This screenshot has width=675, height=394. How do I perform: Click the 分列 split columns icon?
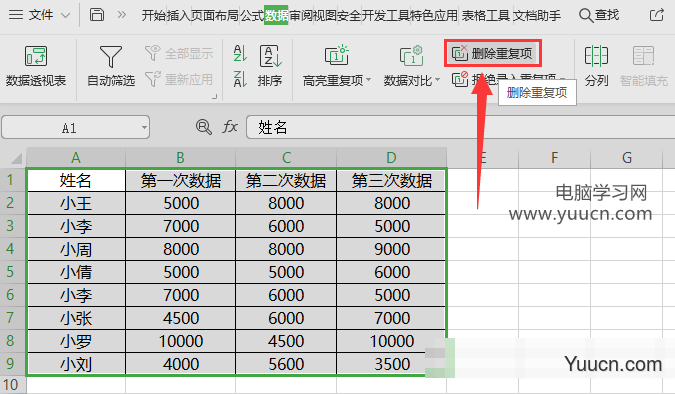point(596,56)
